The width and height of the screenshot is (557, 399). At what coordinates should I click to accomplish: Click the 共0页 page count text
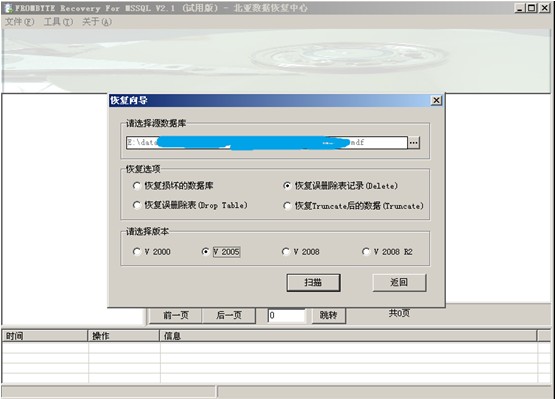tap(399, 313)
